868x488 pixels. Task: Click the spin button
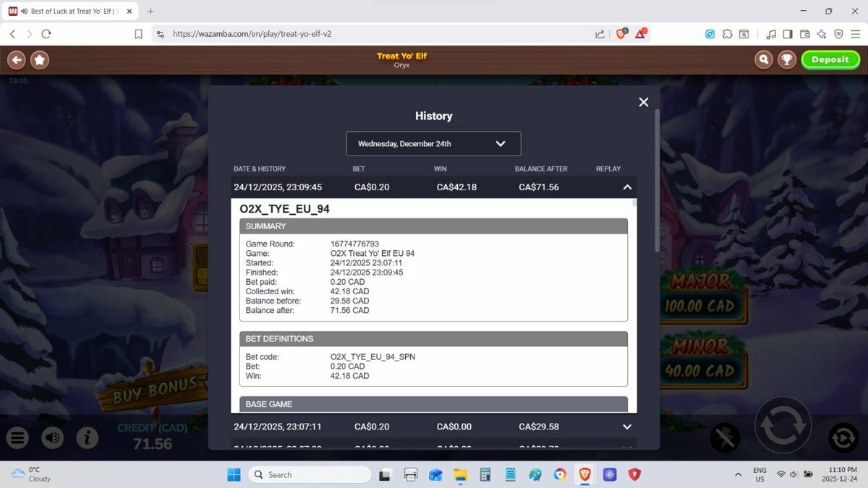(x=783, y=425)
